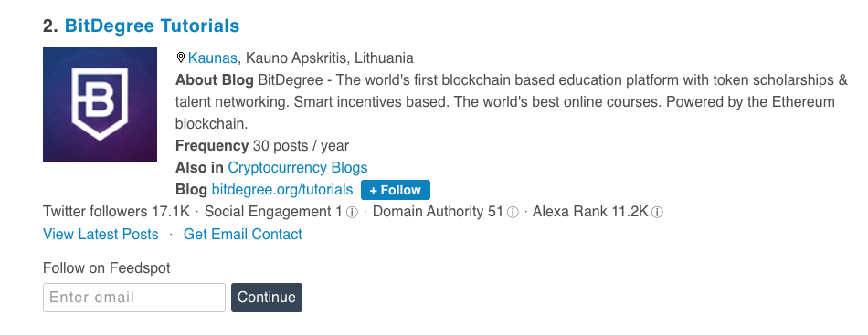Focus the Enter email input field

pos(134,298)
